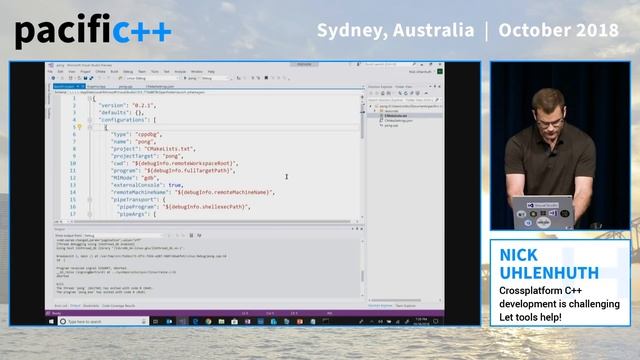Open Google Chrome from the taskbar
The width and height of the screenshot is (640, 360).
pyautogui.click(x=208, y=322)
